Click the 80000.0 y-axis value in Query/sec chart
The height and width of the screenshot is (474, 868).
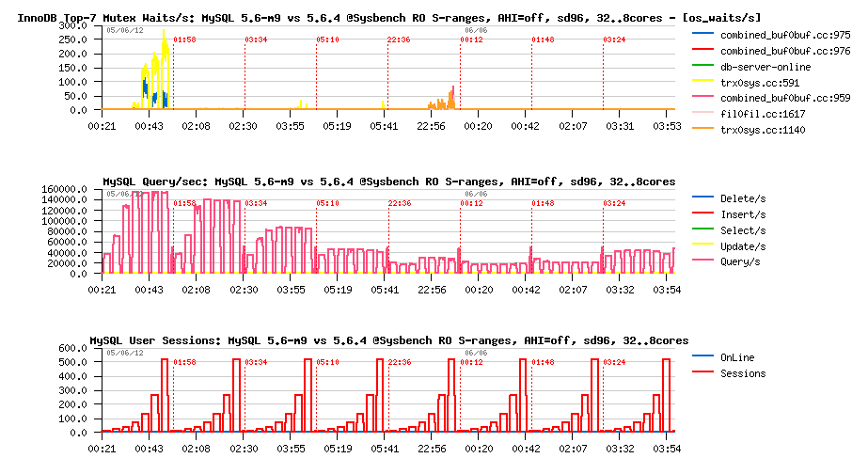(x=67, y=231)
